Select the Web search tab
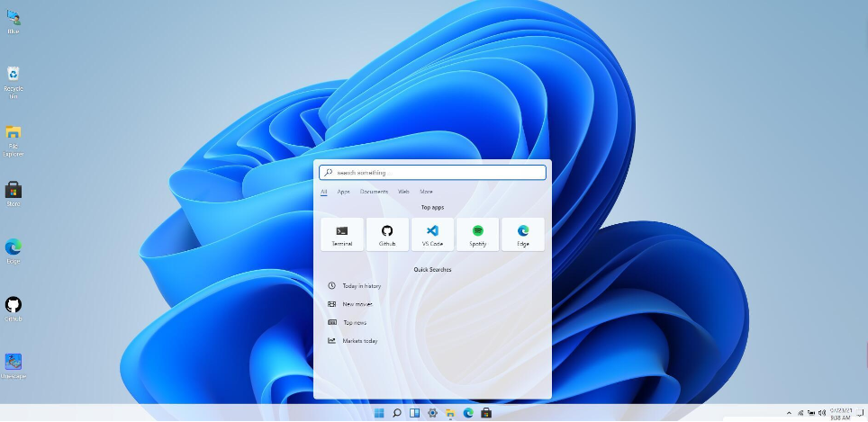Image resolution: width=868 pixels, height=422 pixels. [403, 192]
